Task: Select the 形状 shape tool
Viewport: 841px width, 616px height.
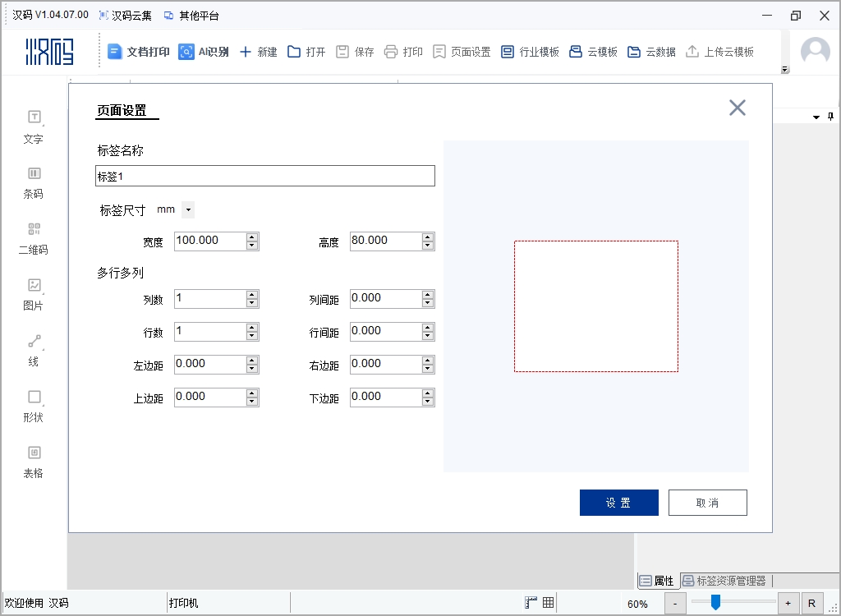Action: (x=34, y=405)
